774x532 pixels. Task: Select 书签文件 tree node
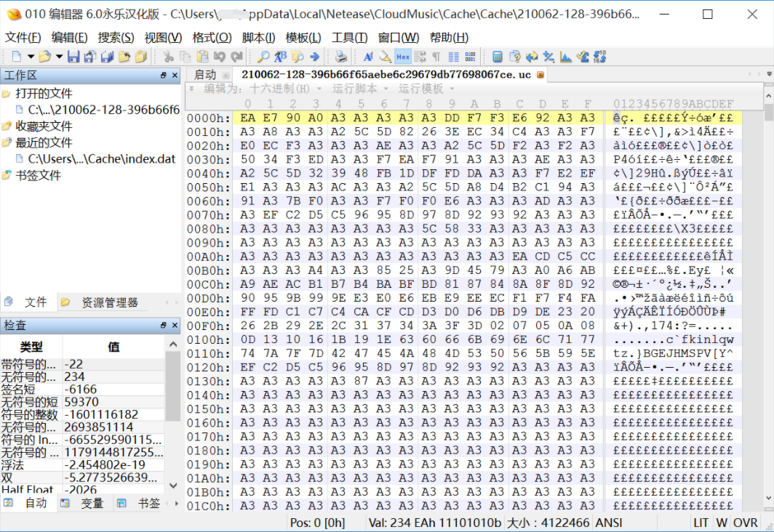click(38, 176)
